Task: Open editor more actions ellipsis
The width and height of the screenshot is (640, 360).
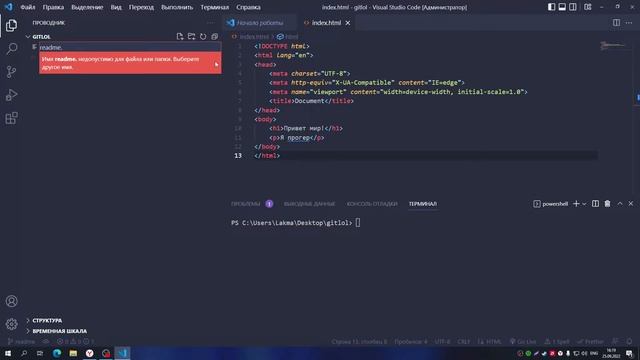Action: [629, 23]
